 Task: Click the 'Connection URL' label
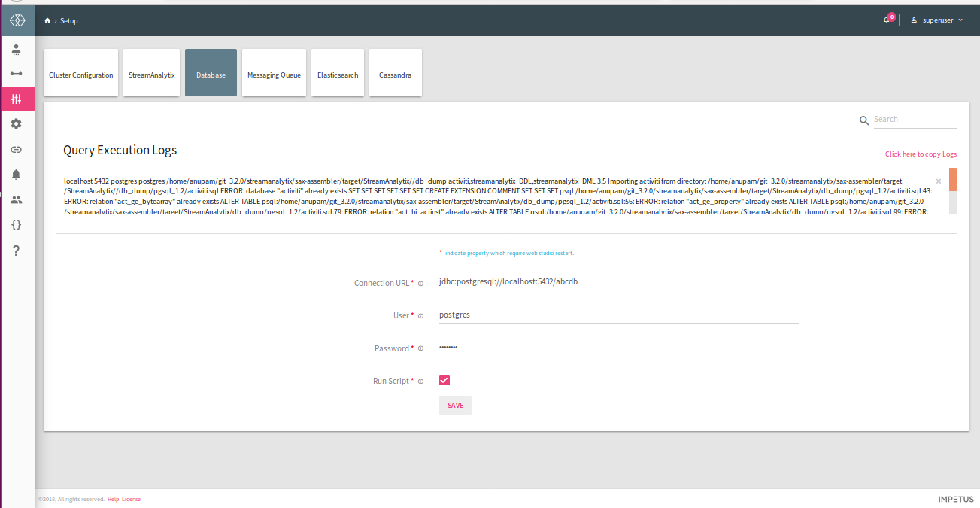click(x=382, y=284)
